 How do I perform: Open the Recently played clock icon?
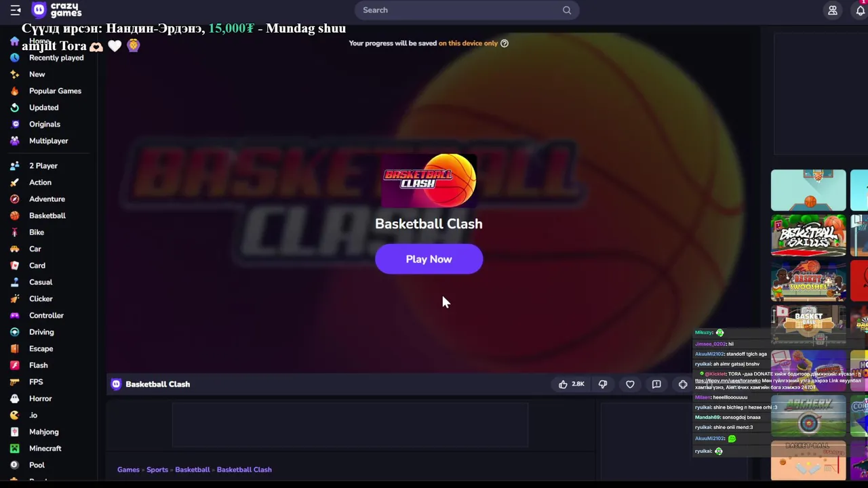(x=14, y=58)
